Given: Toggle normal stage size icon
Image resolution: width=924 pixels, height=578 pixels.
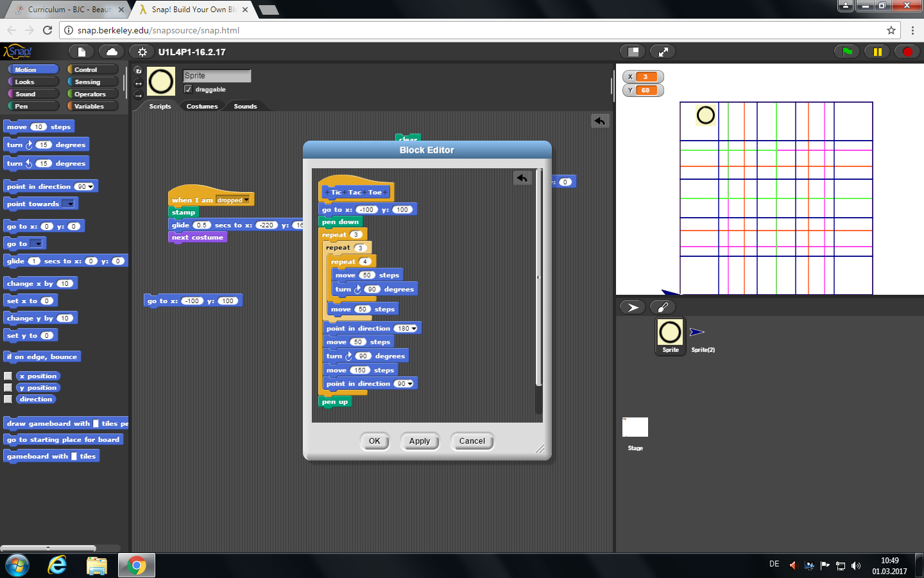Looking at the screenshot, I should [633, 52].
